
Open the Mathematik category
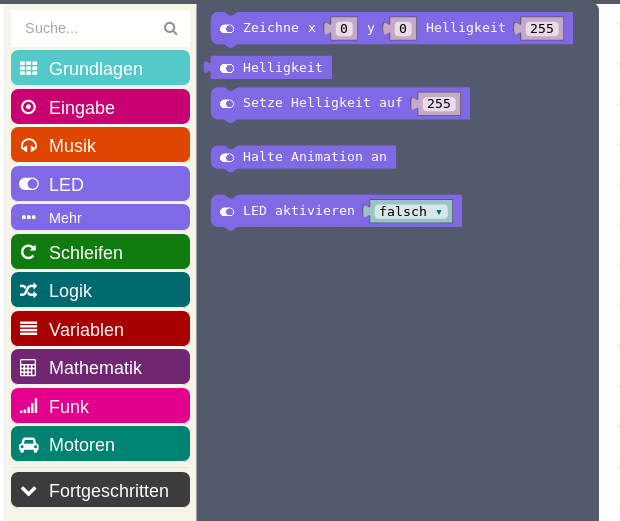[x=100, y=367]
